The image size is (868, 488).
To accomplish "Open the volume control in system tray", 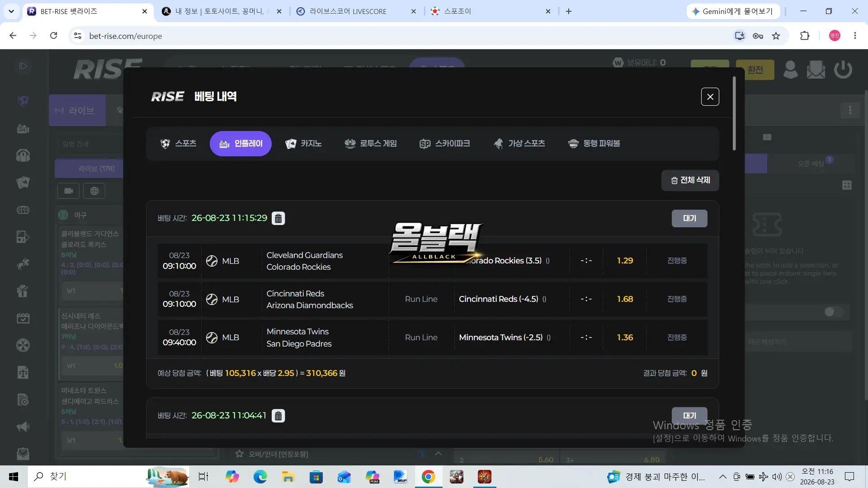I will coord(777,477).
